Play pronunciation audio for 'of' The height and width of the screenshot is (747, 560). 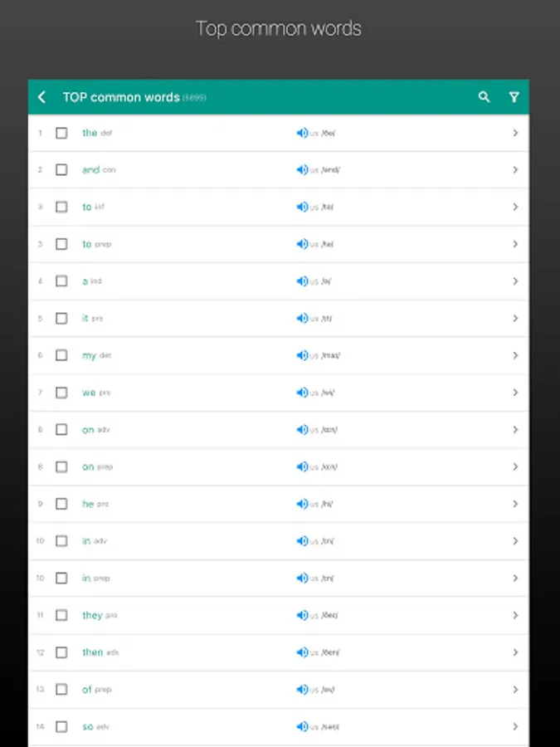coord(302,690)
